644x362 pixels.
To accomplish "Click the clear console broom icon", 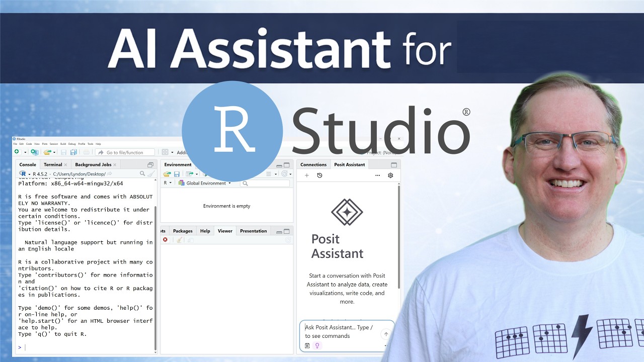I will coord(151,173).
